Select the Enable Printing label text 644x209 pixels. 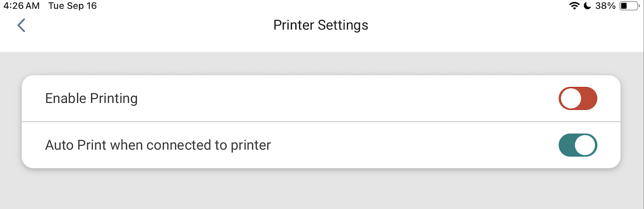pyautogui.click(x=91, y=99)
